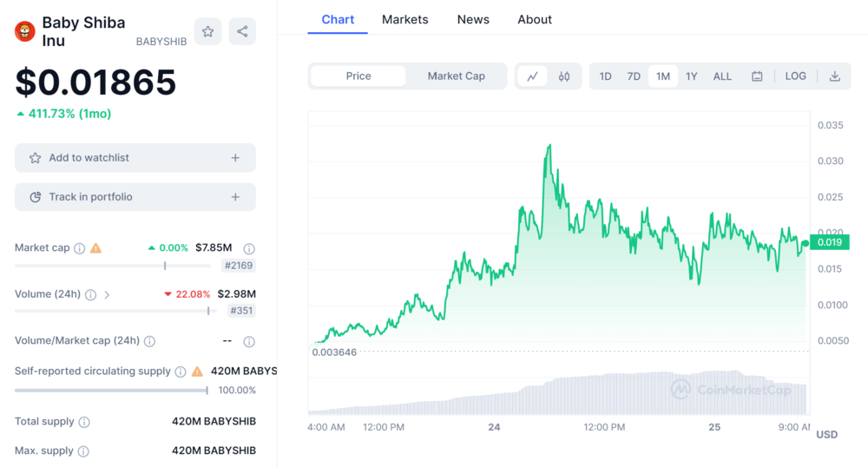Click the circulating supply 100% progress bar

click(111, 391)
